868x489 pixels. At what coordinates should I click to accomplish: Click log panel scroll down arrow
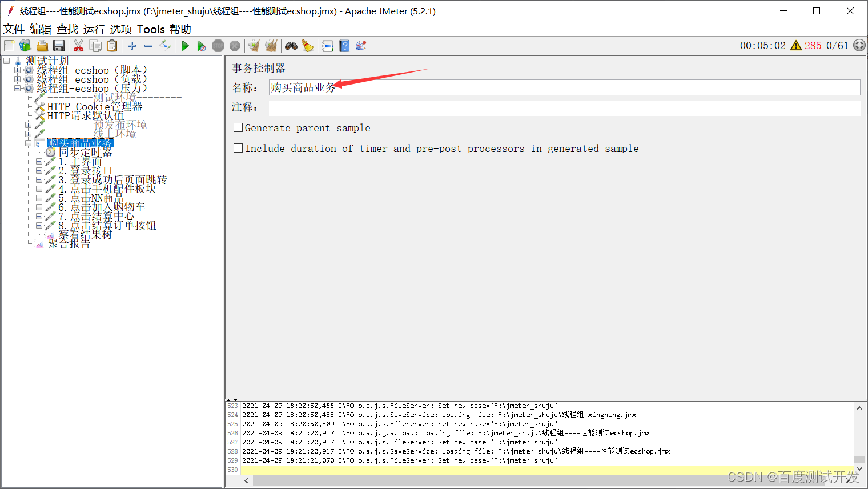click(x=859, y=468)
